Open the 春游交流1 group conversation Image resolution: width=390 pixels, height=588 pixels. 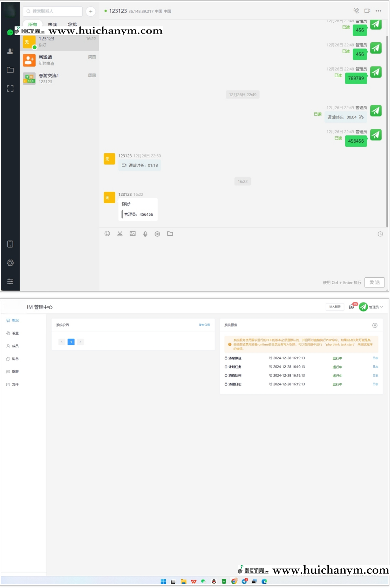tap(59, 78)
